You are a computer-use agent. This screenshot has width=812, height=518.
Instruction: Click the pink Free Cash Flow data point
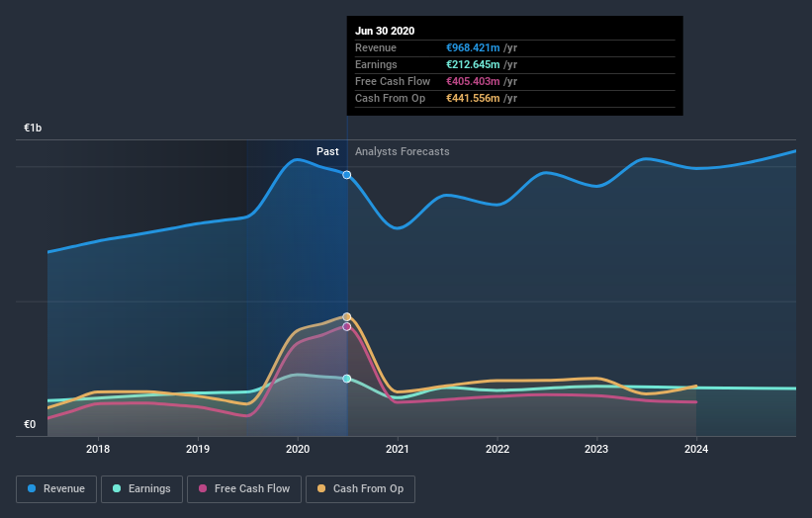[x=347, y=326]
